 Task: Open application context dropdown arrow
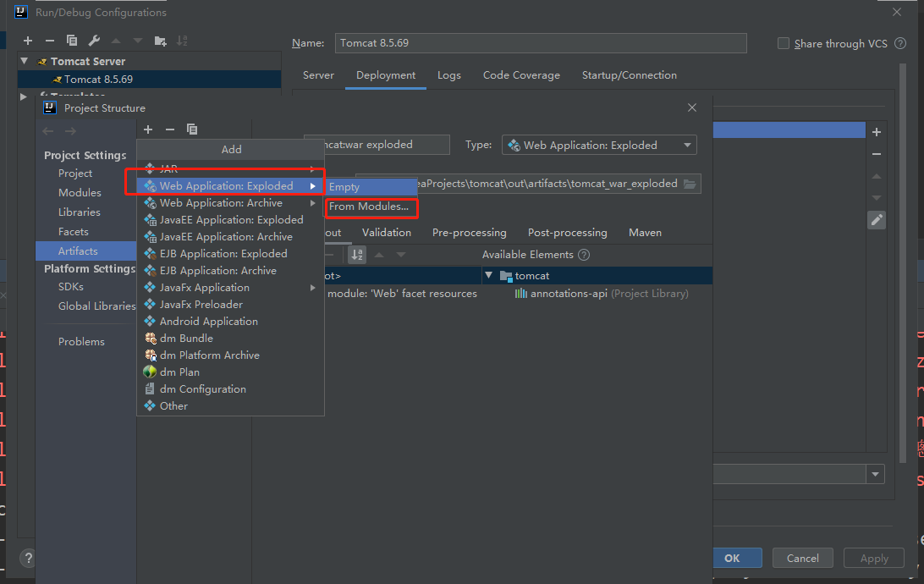pyautogui.click(x=875, y=474)
